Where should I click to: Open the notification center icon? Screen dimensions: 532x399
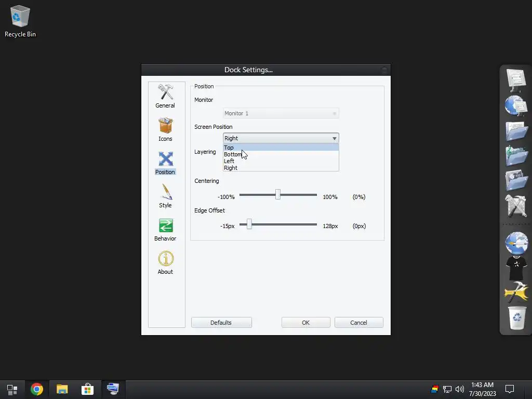[x=510, y=389]
